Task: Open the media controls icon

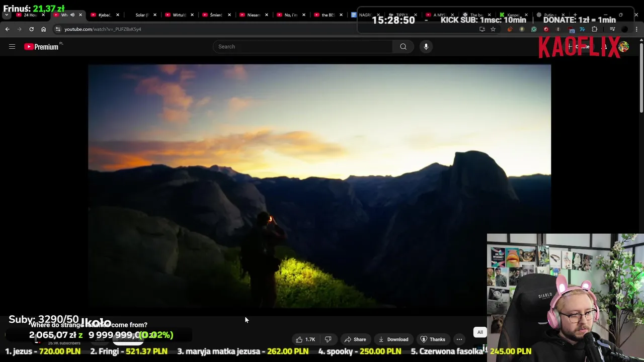Action: 612,29
